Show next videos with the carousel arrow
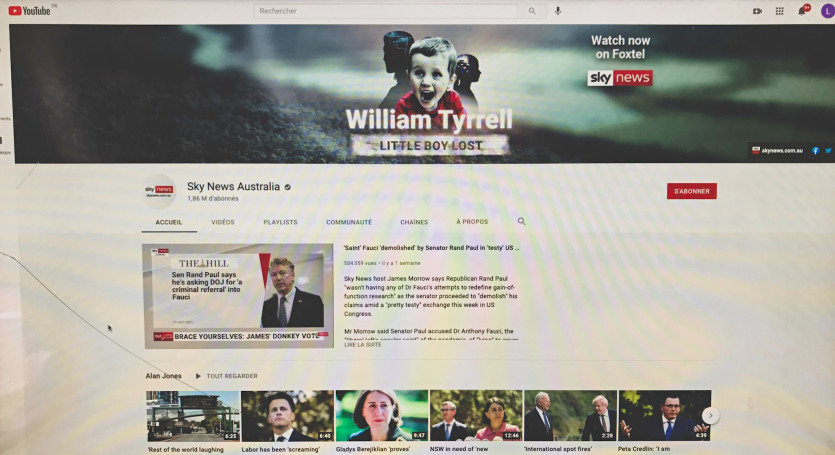 click(x=710, y=415)
